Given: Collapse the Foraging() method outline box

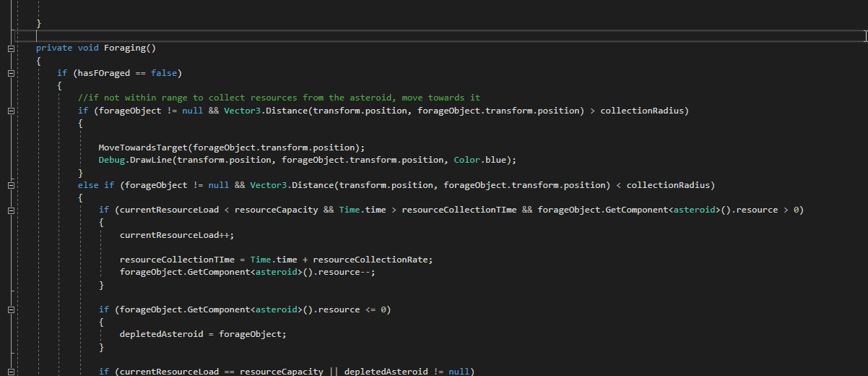Looking at the screenshot, I should [11, 48].
